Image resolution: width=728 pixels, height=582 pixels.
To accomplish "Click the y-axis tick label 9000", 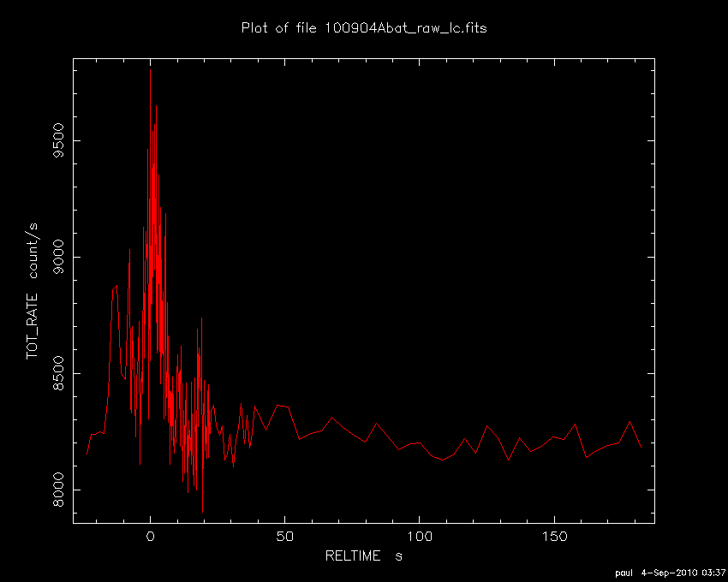I will tap(58, 257).
